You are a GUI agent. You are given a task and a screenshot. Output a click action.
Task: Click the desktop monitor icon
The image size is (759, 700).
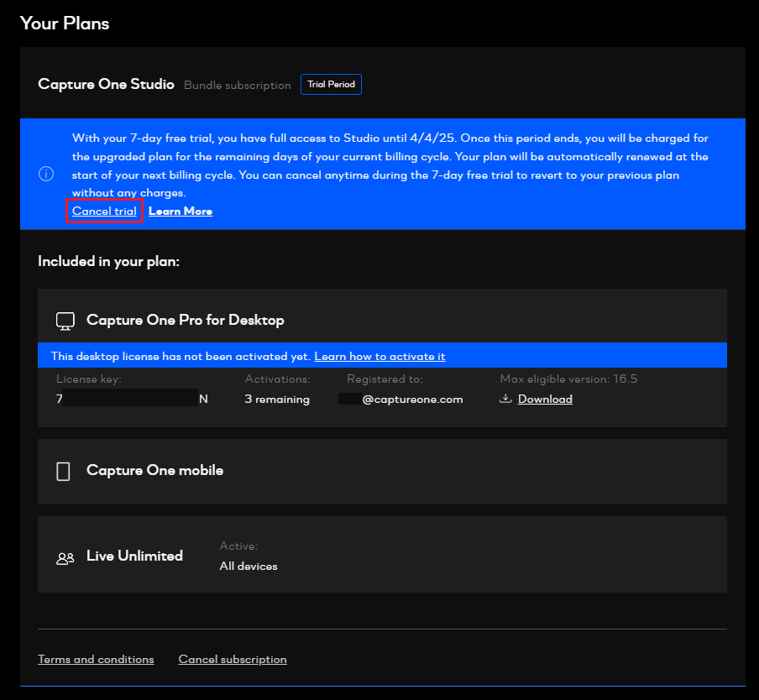(65, 321)
